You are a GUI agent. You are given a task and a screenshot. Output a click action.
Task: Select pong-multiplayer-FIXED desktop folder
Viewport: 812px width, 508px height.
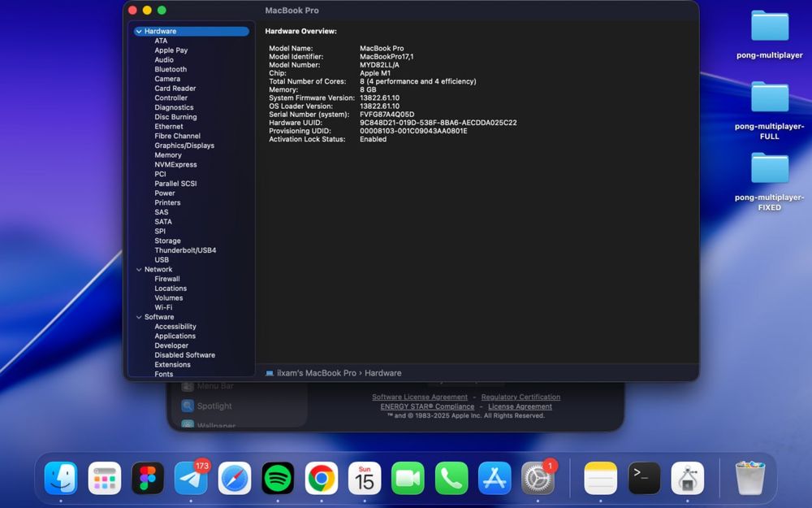(770, 181)
